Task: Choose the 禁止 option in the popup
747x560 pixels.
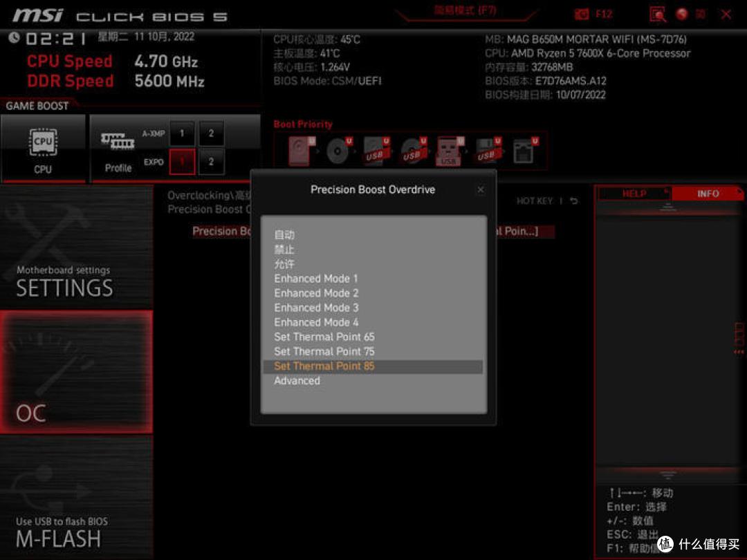Action: coord(284,250)
